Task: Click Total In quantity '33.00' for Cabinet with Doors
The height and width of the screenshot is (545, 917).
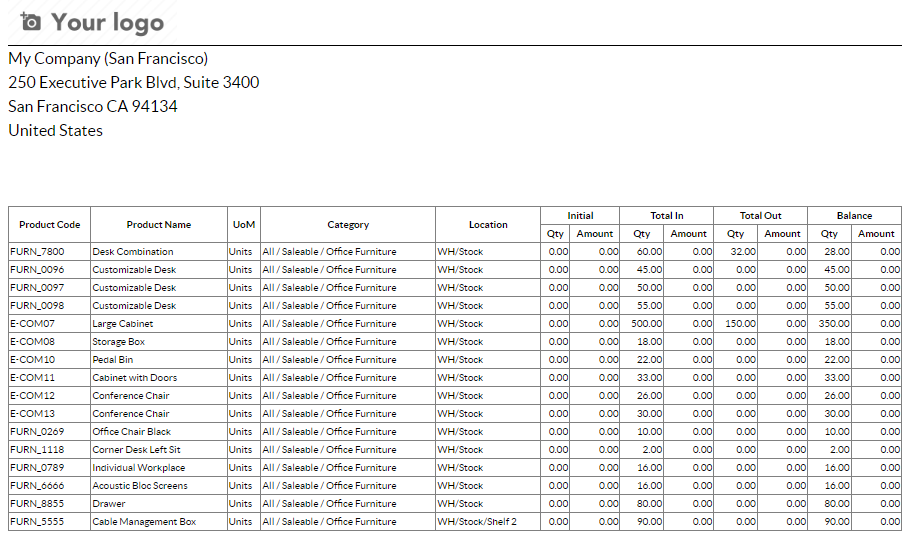Action: 650,378
